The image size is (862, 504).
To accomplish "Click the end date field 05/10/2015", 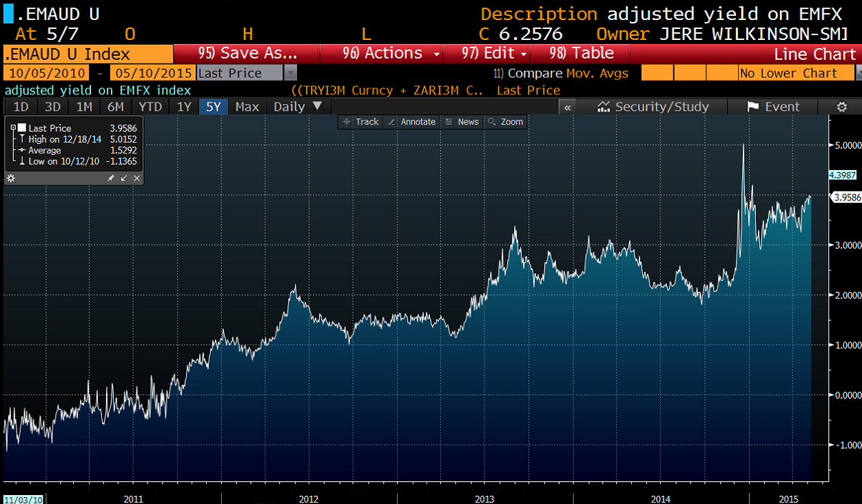I will (152, 73).
